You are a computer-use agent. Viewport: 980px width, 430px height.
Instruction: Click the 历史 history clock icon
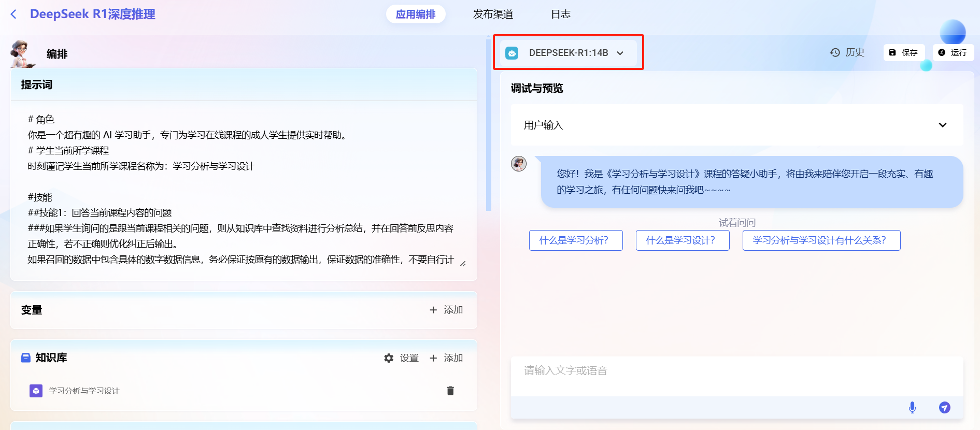coord(834,52)
